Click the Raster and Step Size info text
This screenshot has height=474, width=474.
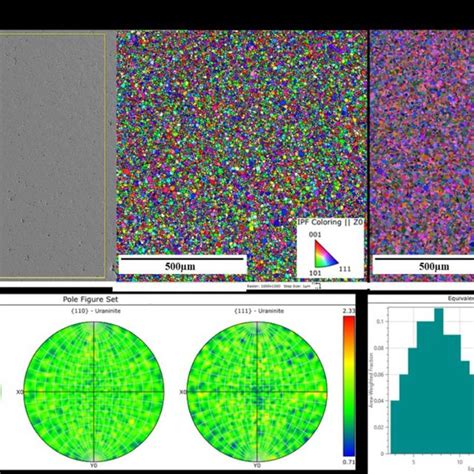[x=279, y=286]
